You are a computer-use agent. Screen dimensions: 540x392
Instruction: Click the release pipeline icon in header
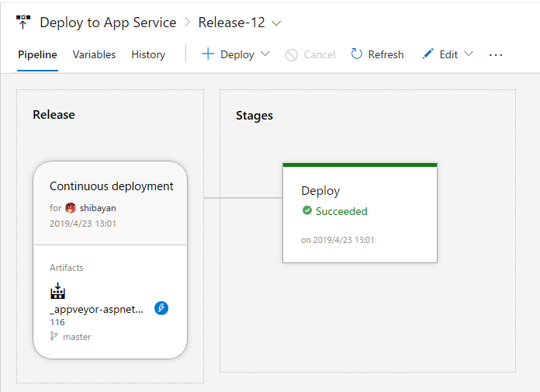click(x=23, y=23)
